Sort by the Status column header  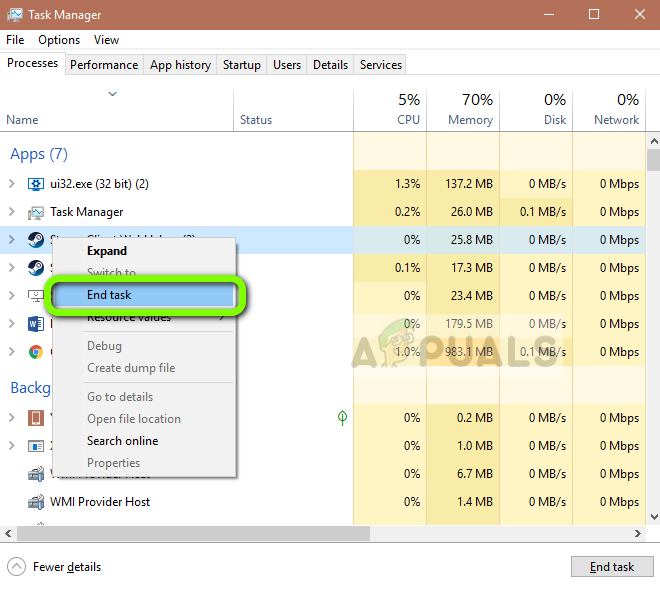click(x=293, y=111)
